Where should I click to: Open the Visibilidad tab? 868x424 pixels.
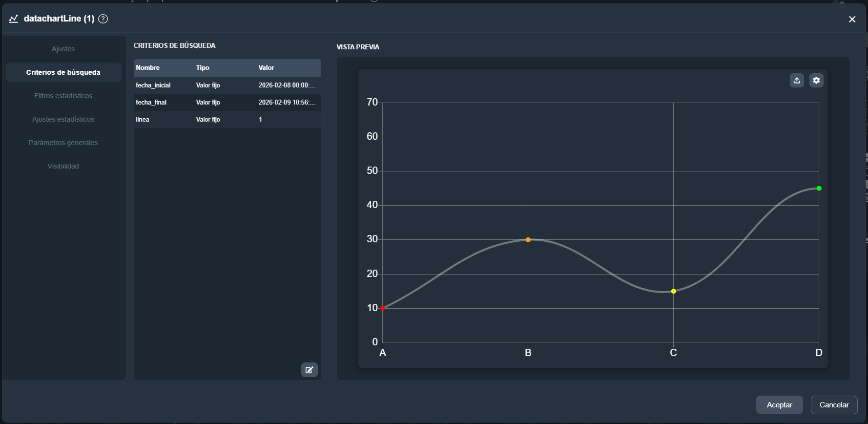[x=63, y=166]
